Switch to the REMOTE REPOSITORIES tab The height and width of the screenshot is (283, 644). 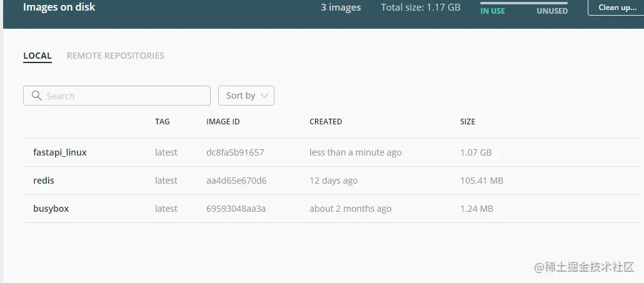coord(116,56)
